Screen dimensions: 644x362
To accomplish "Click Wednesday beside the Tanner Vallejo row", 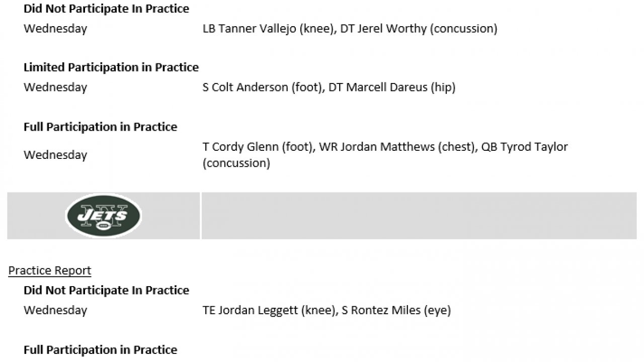I will click(x=55, y=29).
